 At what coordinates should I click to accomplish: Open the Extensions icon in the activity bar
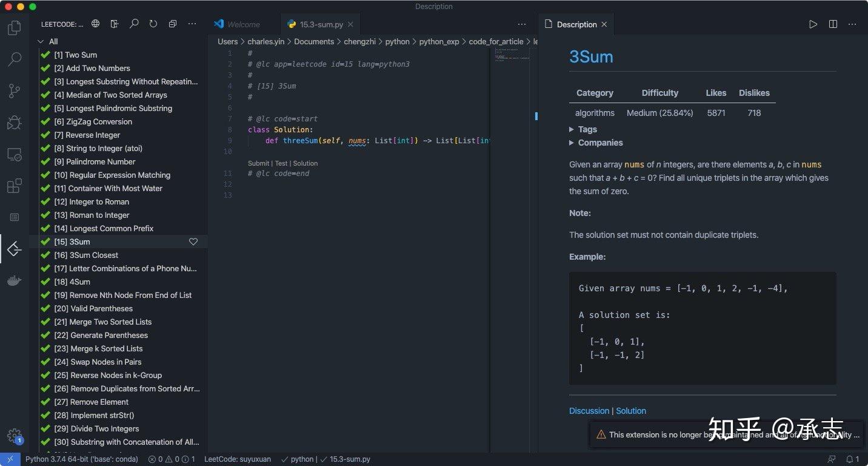(x=15, y=186)
